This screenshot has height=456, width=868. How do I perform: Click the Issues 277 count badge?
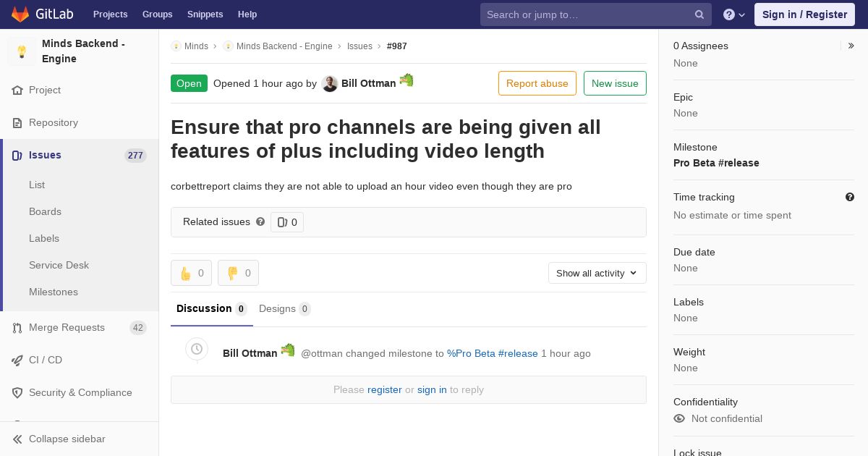click(135, 156)
